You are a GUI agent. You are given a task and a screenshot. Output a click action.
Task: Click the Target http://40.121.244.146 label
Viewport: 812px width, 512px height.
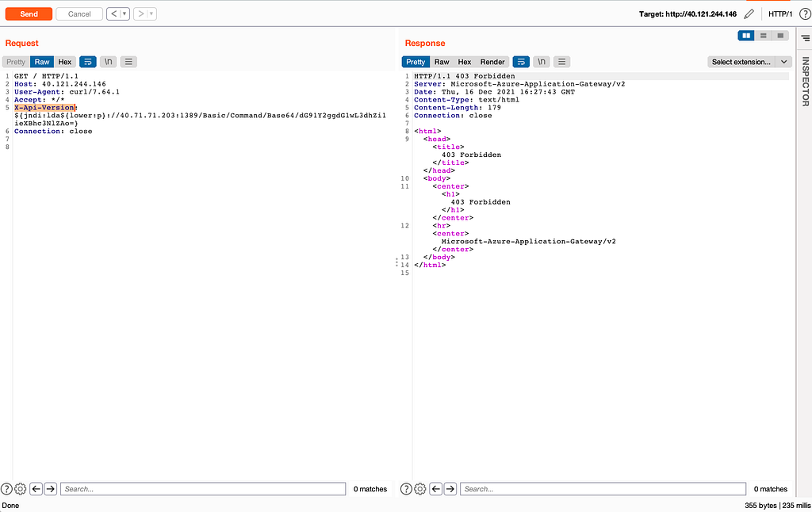pyautogui.click(x=688, y=14)
